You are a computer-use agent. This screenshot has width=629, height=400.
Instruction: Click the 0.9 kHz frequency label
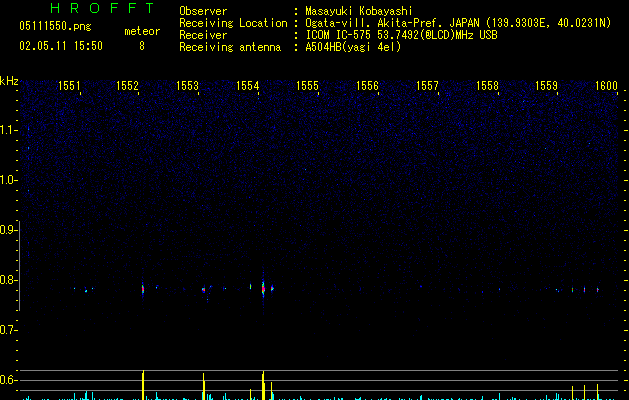8,230
